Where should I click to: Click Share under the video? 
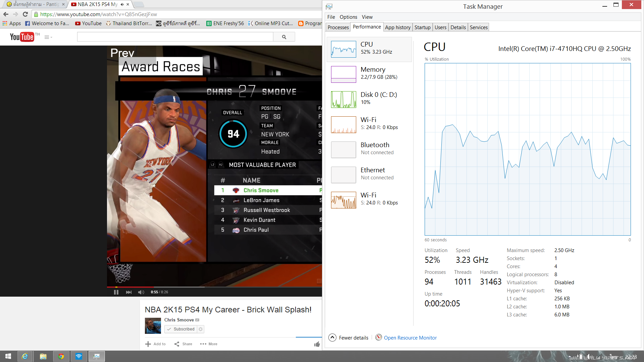coord(183,344)
